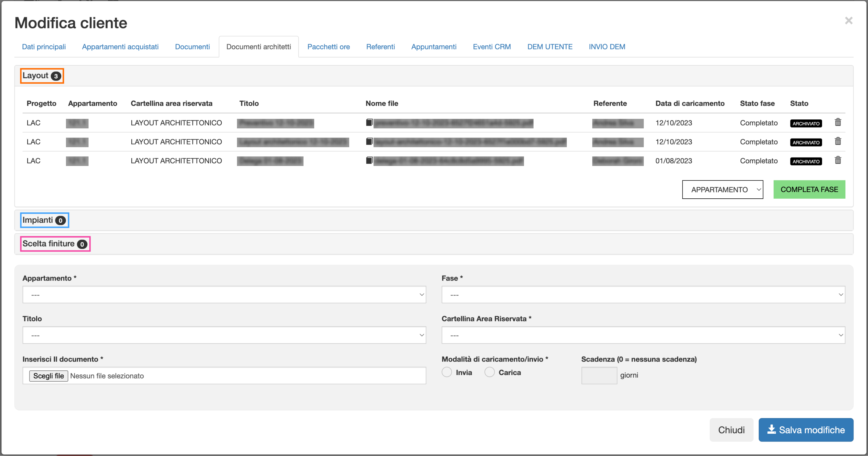Open the Appartamento * select field
This screenshot has height=456, width=868.
click(224, 295)
